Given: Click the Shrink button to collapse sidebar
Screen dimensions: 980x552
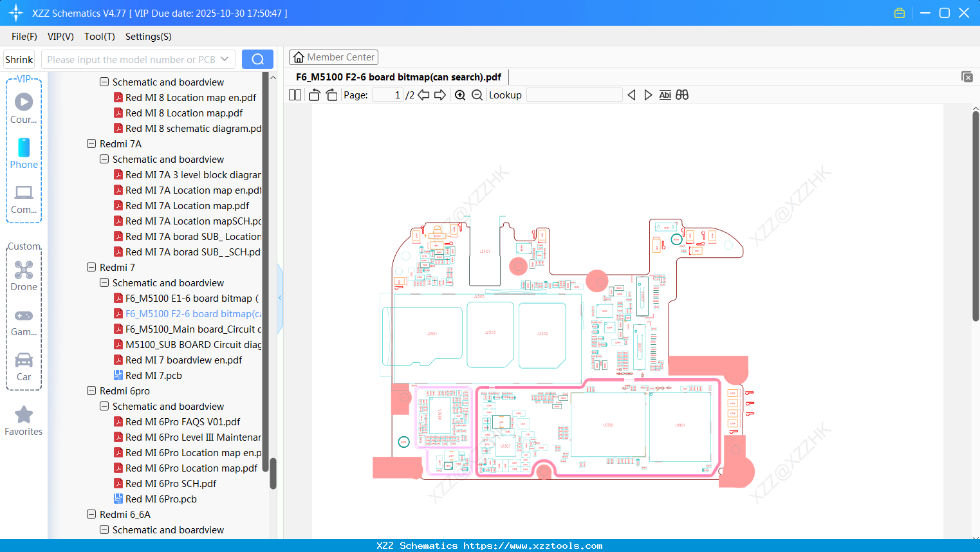Looking at the screenshot, I should tap(18, 59).
